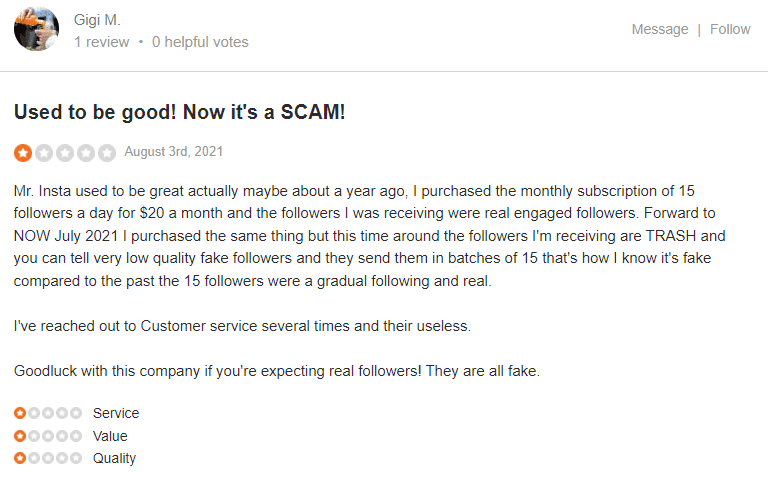Click the orange star of Service rating
The image size is (768, 479).
pos(20,413)
